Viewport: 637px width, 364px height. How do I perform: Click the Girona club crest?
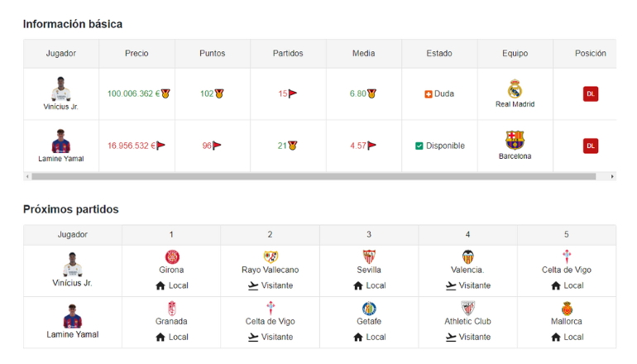[x=172, y=256]
